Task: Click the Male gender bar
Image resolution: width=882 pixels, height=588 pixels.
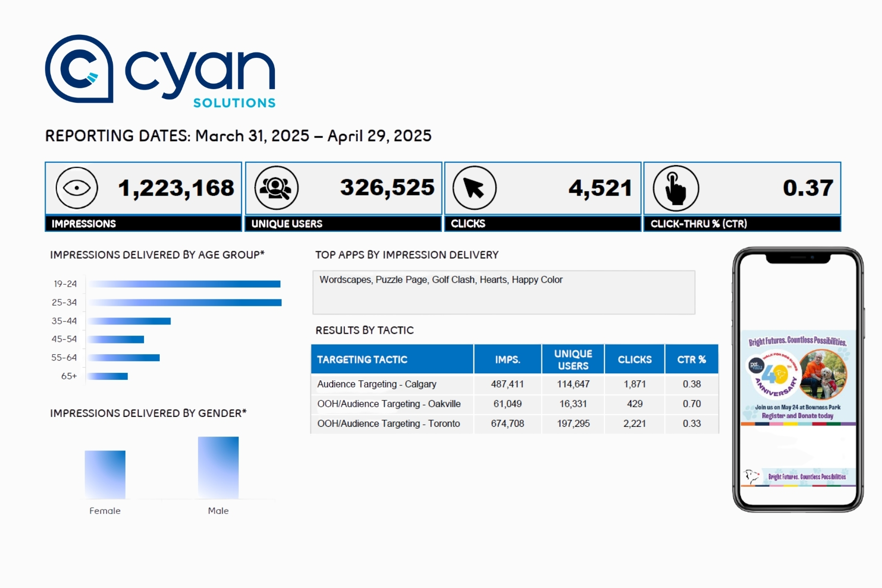Action: coord(218,467)
